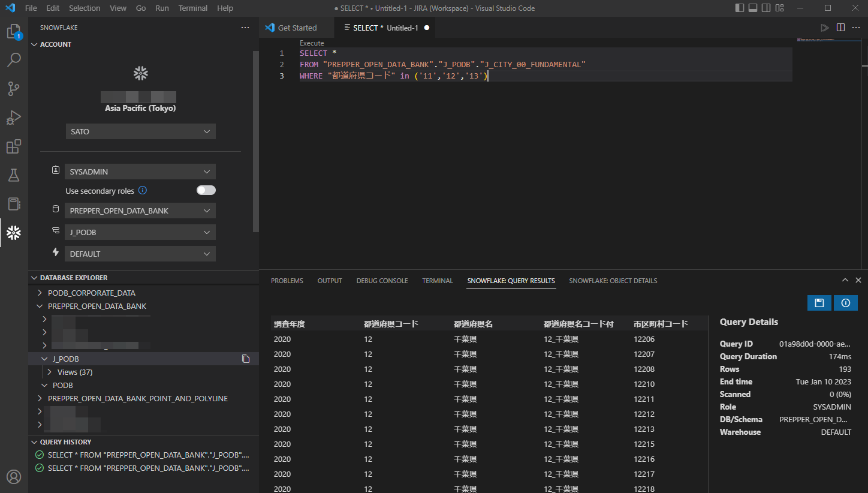Open the Extensions view icon
The width and height of the screenshot is (868, 493).
[x=13, y=146]
